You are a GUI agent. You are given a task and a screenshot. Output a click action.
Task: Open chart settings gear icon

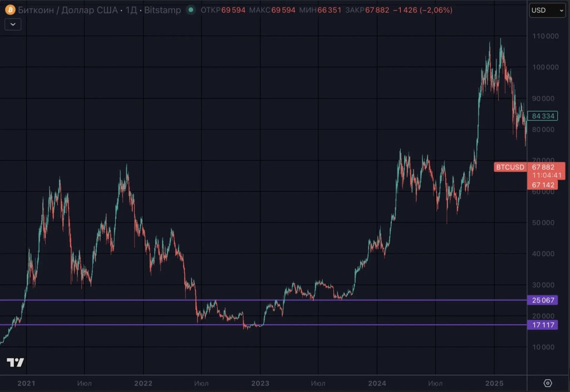[x=548, y=383]
